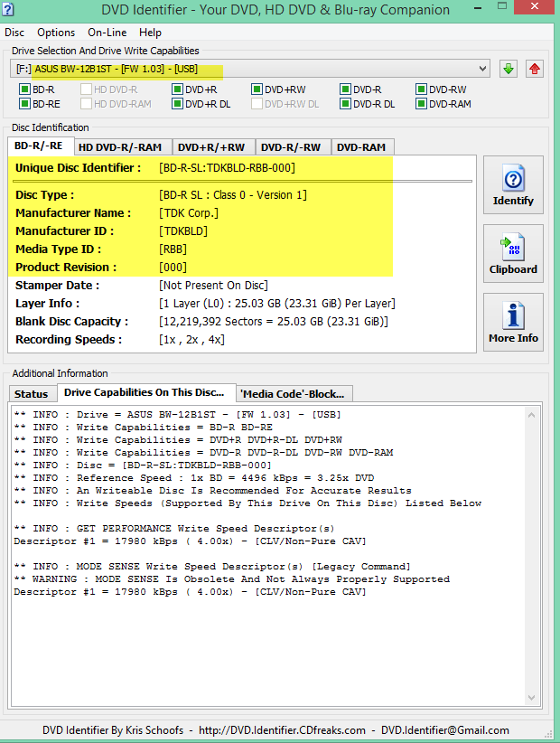Open the Options menu
Viewport: 560px width, 743px height.
[56, 33]
